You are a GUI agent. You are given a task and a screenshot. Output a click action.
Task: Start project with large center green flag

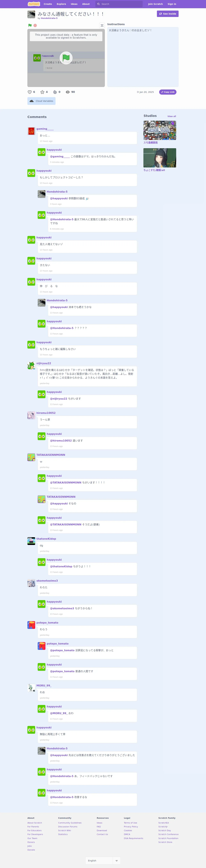pyautogui.click(x=66, y=58)
